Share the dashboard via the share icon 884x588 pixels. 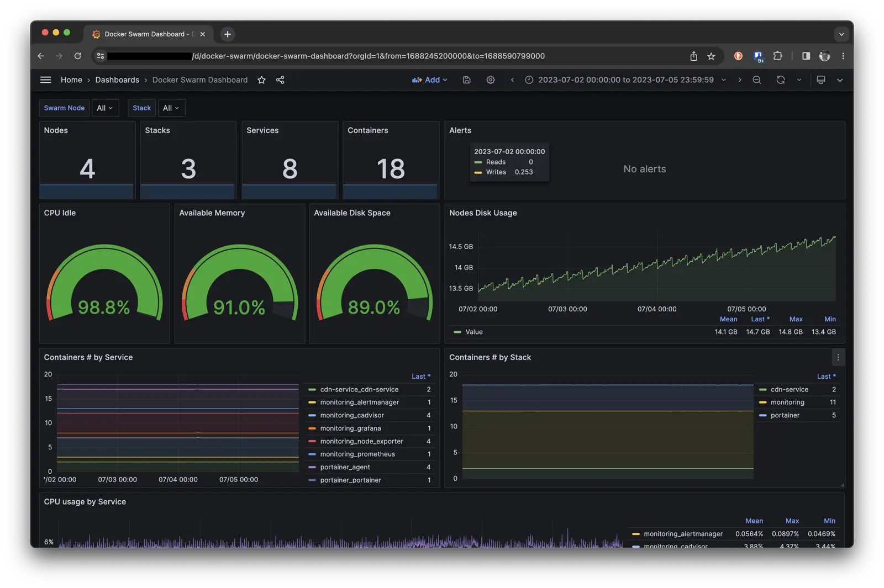point(280,80)
